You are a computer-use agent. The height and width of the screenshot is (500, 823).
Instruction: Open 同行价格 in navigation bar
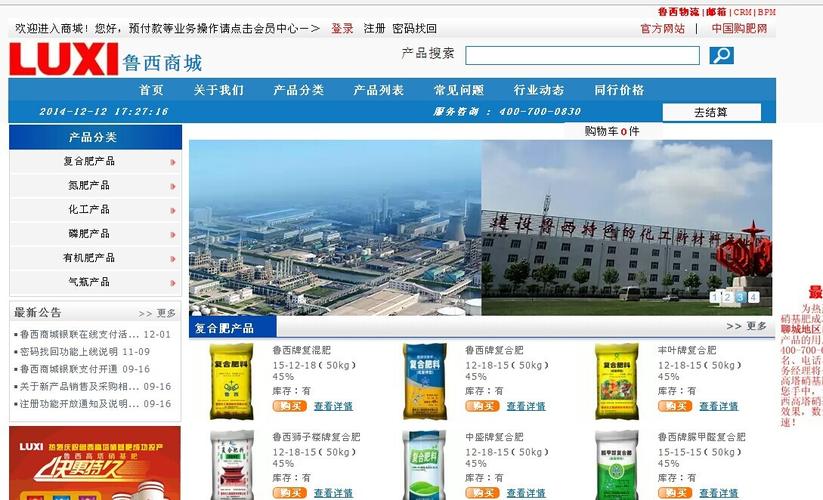(619, 90)
